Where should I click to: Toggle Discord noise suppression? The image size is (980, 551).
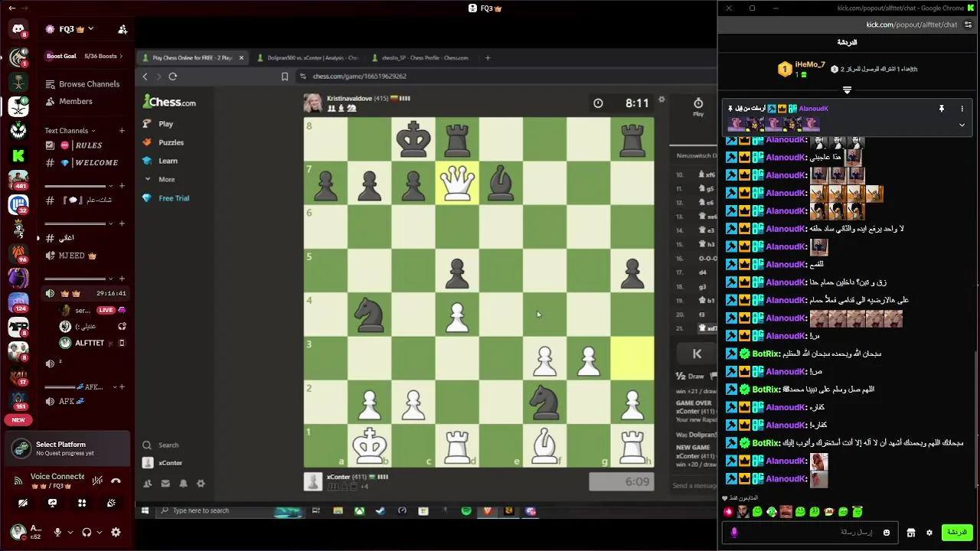coord(97,481)
